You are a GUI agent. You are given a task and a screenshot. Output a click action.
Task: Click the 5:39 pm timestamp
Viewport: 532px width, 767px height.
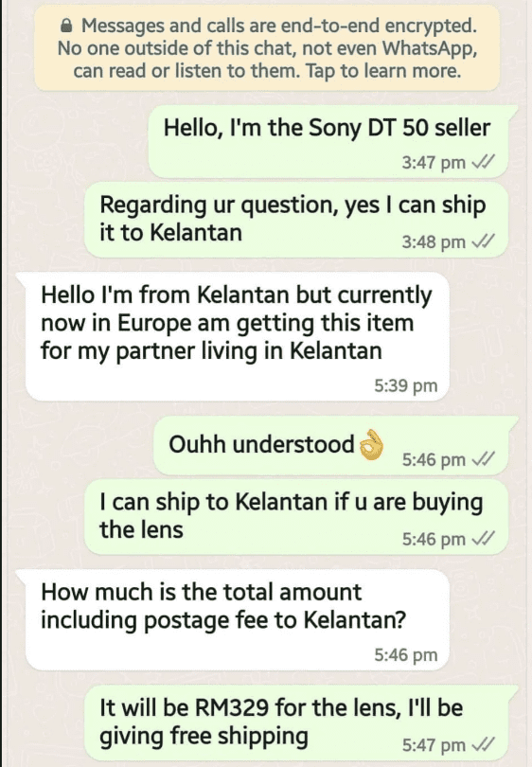(x=406, y=385)
